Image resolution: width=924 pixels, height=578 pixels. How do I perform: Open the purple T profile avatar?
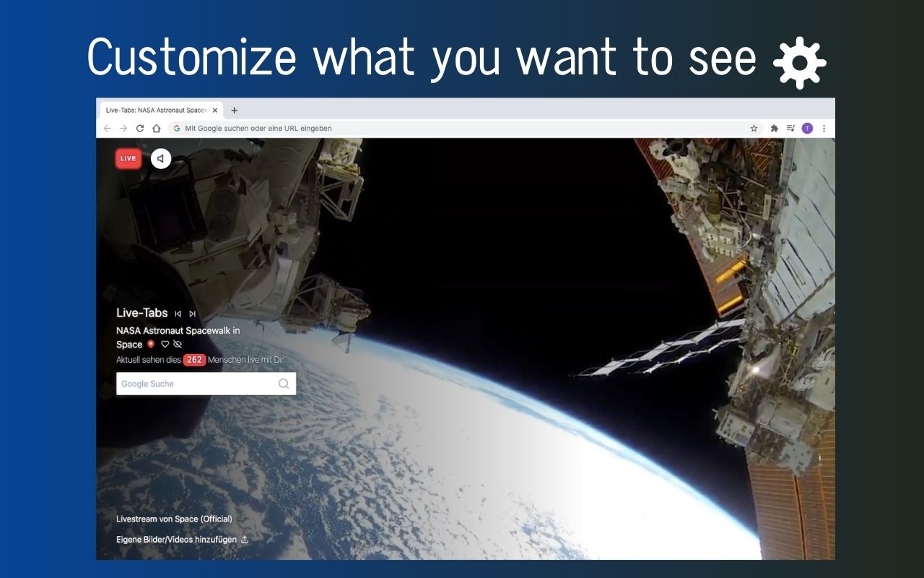(x=807, y=129)
